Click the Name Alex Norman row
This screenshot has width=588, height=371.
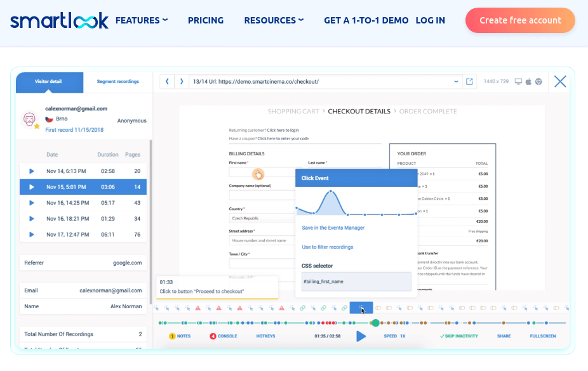(83, 306)
